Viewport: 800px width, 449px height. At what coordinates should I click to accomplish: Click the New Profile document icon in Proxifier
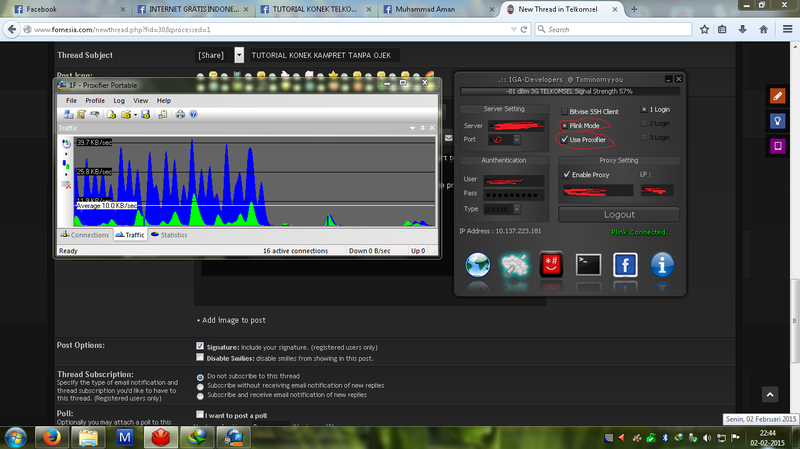[x=111, y=114]
